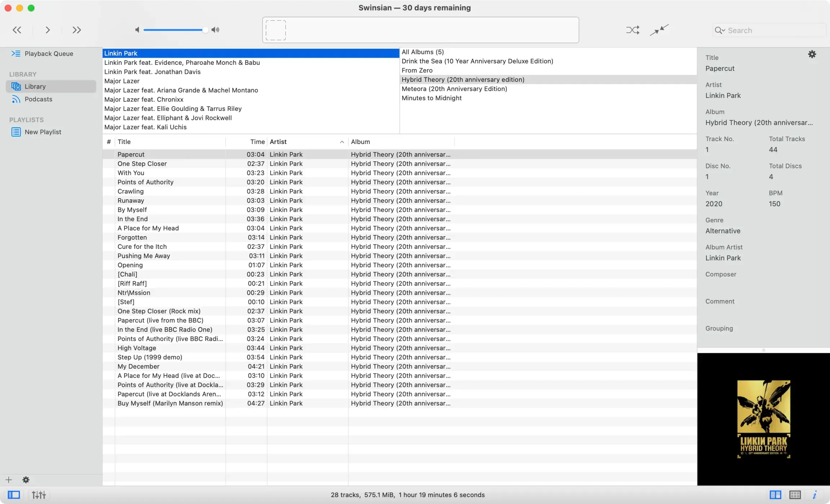Create a New Playlist
The width and height of the screenshot is (830, 504).
(43, 132)
